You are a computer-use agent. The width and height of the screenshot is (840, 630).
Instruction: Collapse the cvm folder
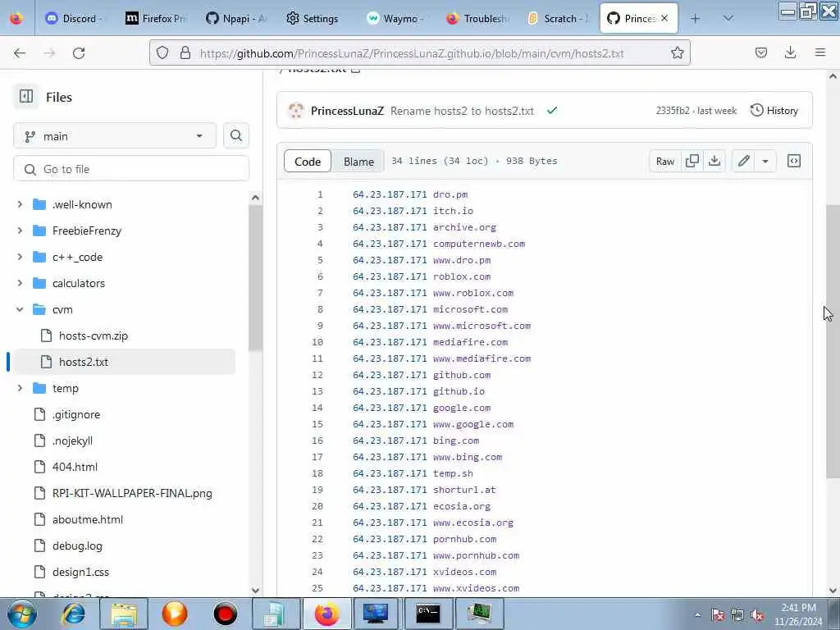click(x=20, y=309)
